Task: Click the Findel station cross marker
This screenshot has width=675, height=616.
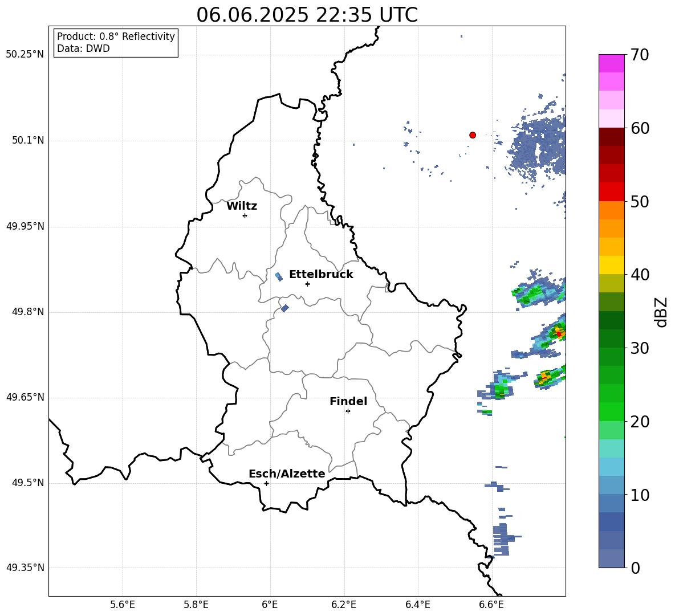Action: 348,411
